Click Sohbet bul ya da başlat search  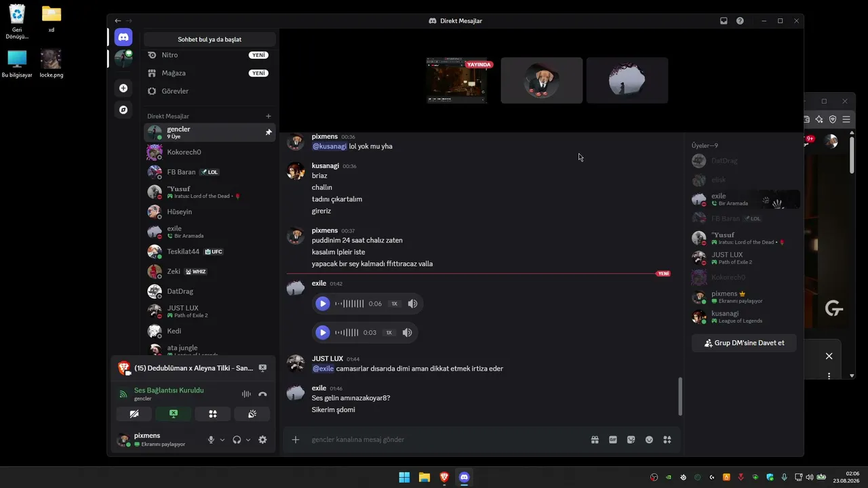pos(210,39)
